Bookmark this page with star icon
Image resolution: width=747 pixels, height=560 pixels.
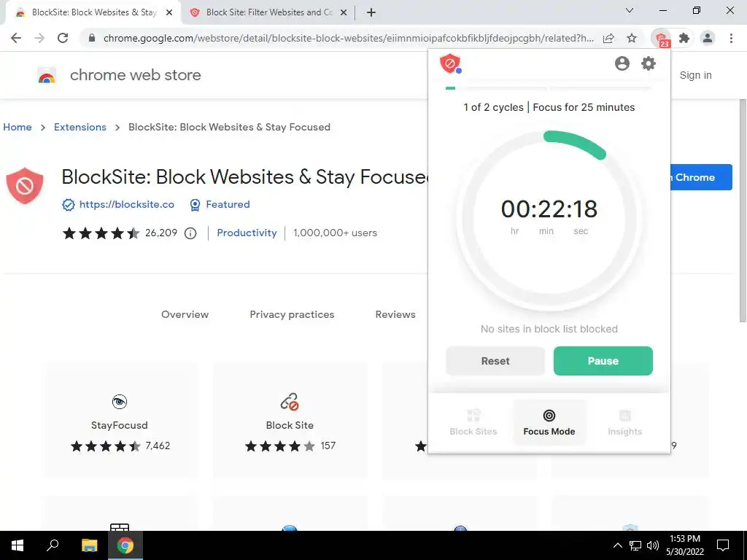[x=632, y=38]
